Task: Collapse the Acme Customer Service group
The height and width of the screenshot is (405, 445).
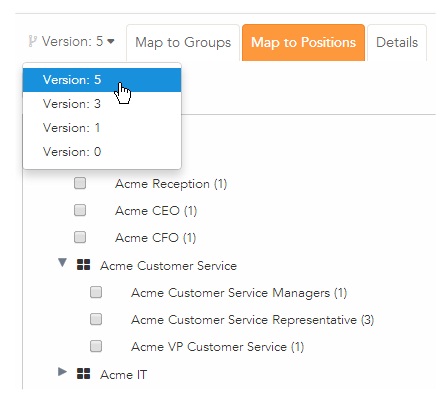Action: (62, 263)
